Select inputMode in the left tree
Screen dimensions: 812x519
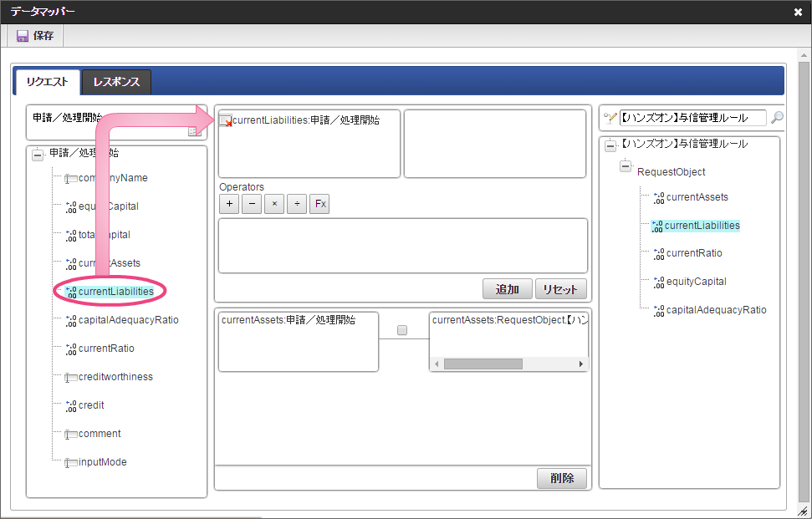(x=103, y=463)
